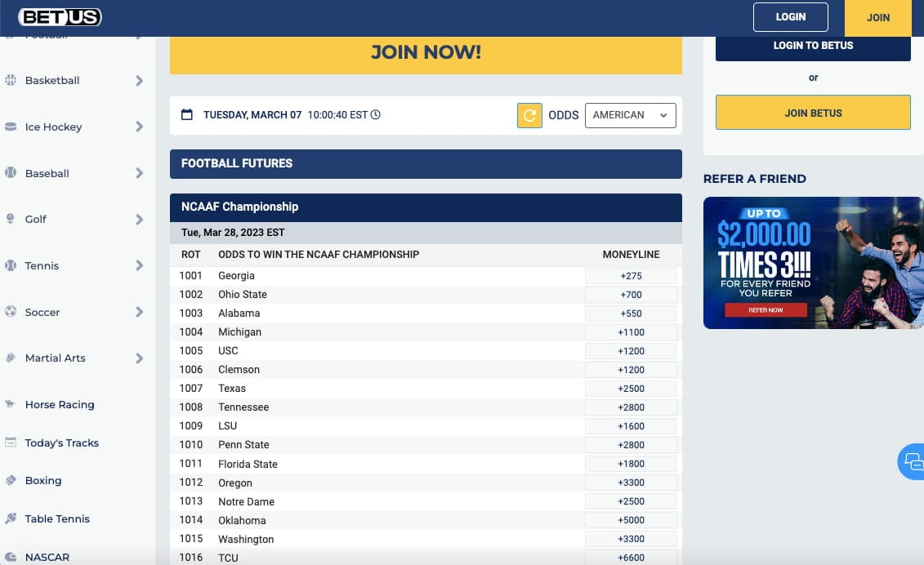
Task: Select Oklahoma +5000 moneyline odds
Action: [631, 520]
